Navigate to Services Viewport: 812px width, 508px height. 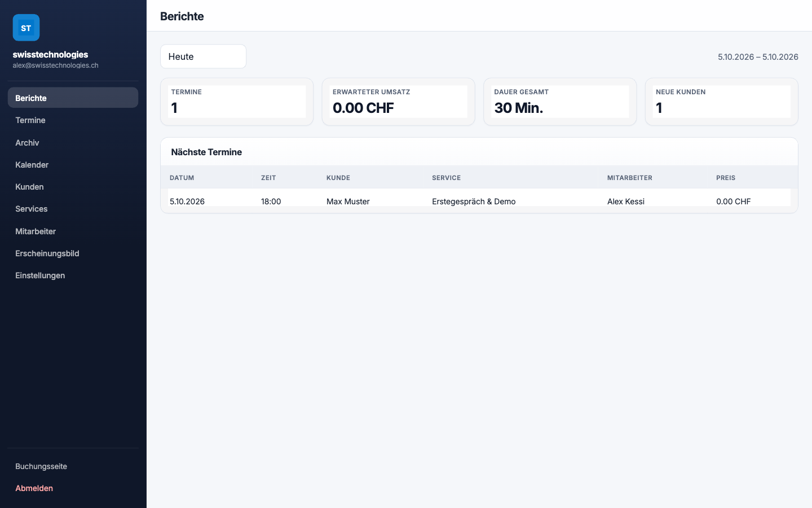73,209
